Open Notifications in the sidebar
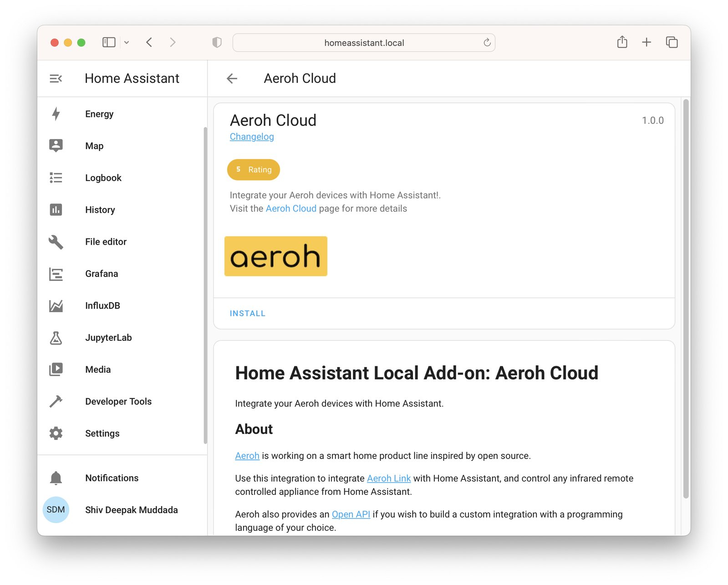 pos(112,478)
